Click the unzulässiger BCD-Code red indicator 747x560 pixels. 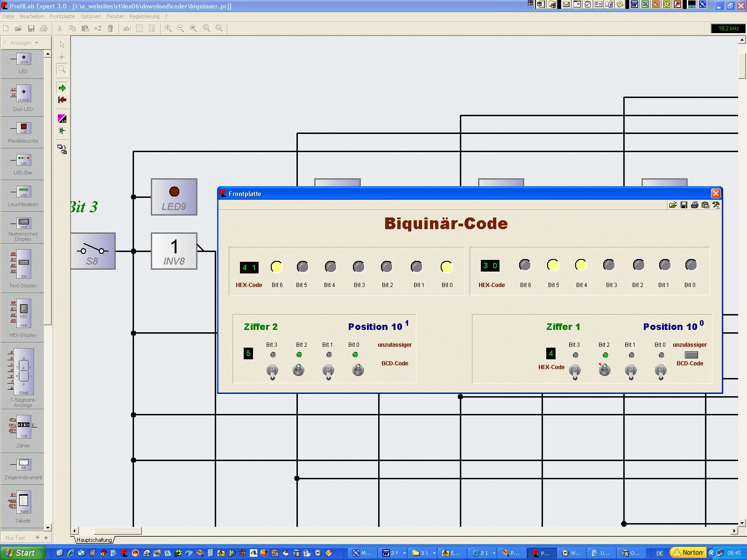coord(691,355)
